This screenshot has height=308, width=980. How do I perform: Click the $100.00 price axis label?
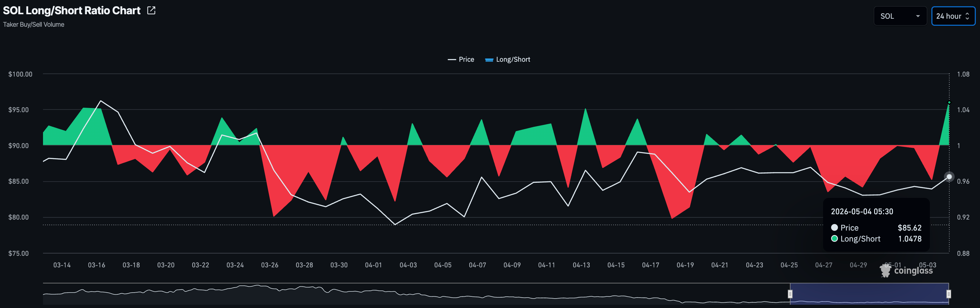(20, 74)
